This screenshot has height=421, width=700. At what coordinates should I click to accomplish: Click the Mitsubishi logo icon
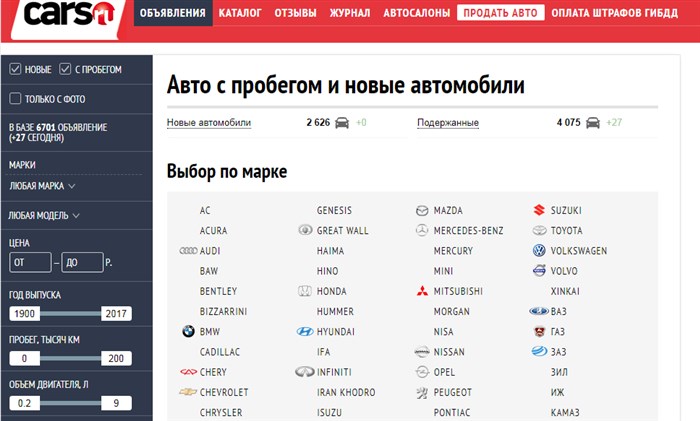[x=422, y=291]
